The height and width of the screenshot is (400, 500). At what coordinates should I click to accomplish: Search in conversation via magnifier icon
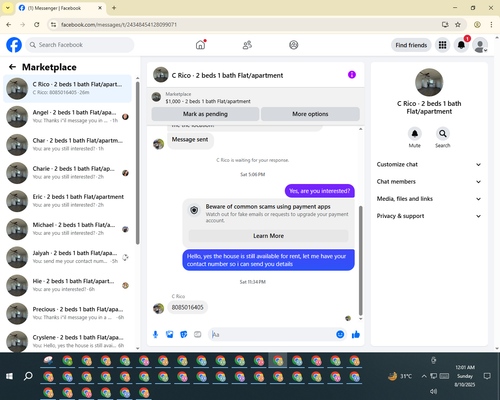443,134
